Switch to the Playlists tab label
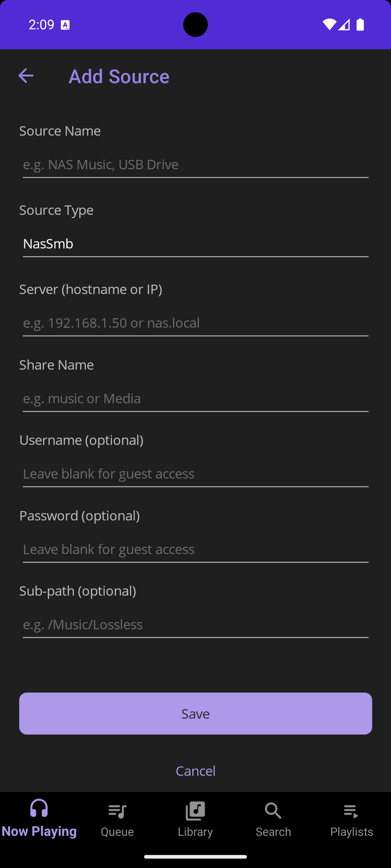Image resolution: width=391 pixels, height=868 pixels. coord(352,832)
